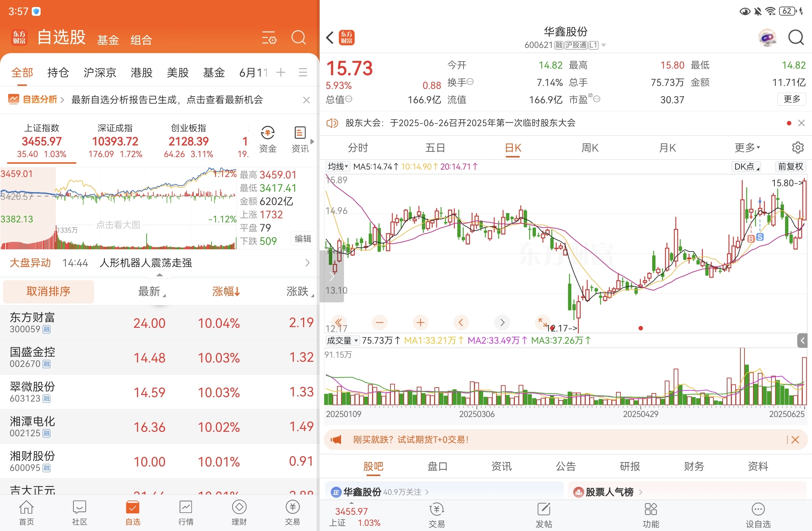Tap 取消排序 to cancel sorting

pyautogui.click(x=48, y=291)
